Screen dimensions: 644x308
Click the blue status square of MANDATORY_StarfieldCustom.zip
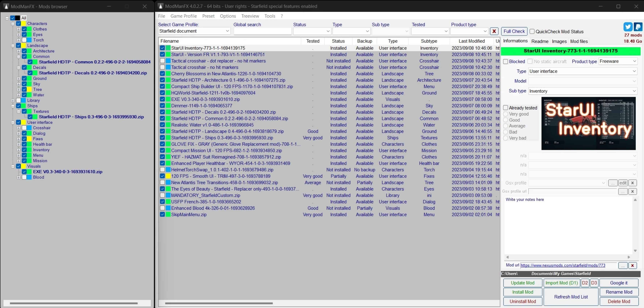point(168,195)
